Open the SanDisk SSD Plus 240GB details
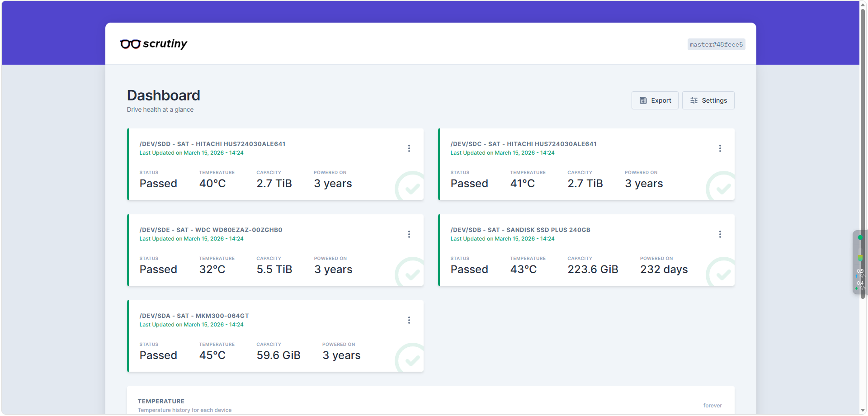 [x=520, y=230]
